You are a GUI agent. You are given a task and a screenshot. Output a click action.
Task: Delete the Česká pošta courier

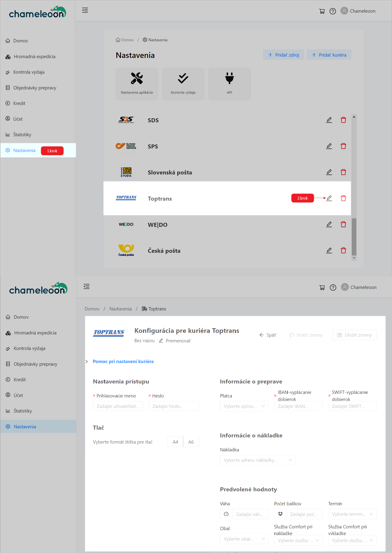tap(343, 251)
